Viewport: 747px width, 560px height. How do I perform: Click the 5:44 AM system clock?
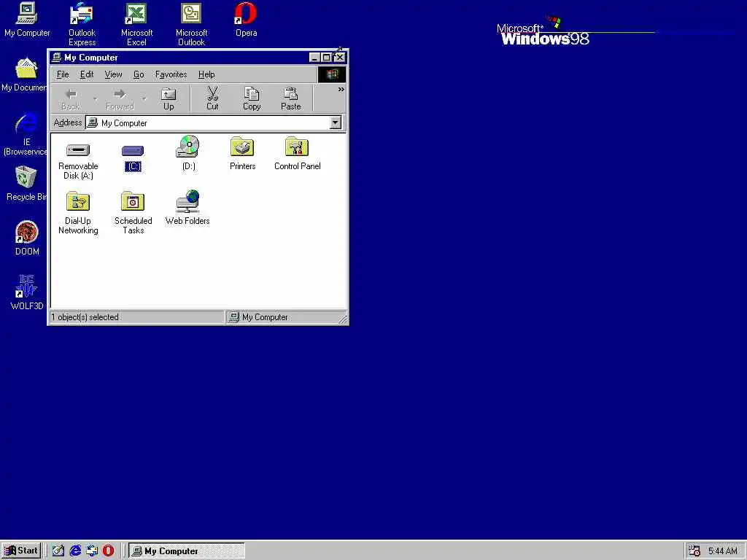coord(722,551)
